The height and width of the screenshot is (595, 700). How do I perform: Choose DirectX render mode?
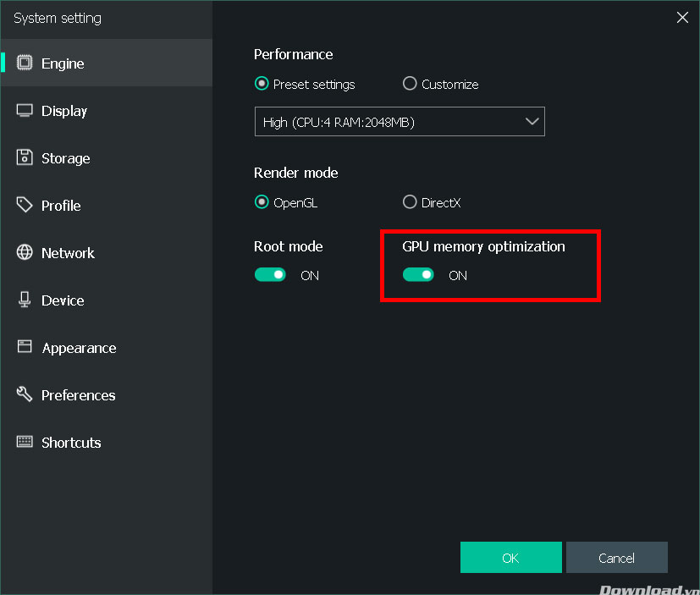[x=410, y=202]
